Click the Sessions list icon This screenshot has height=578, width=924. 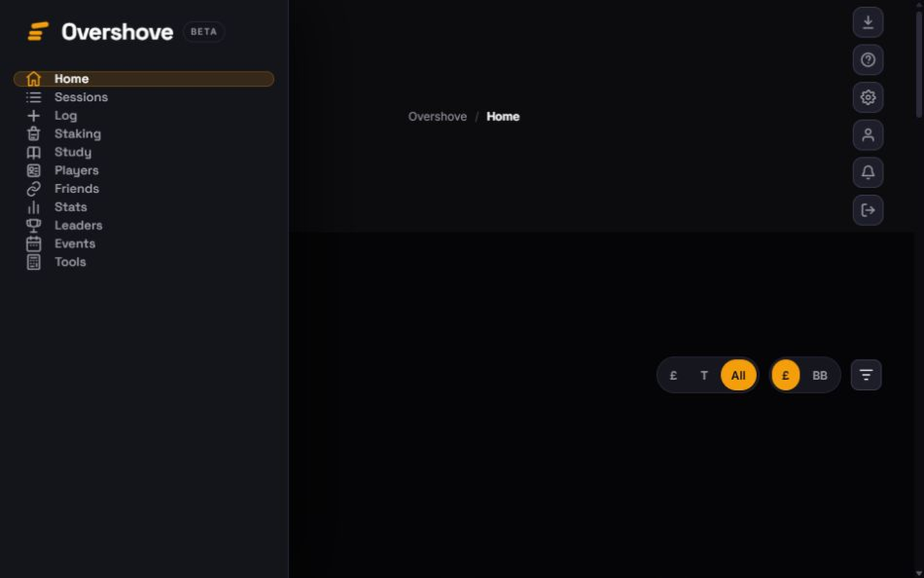33,97
